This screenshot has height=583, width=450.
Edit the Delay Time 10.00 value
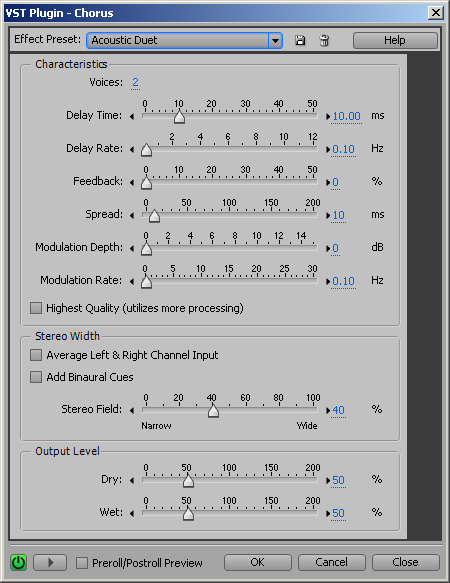346,116
